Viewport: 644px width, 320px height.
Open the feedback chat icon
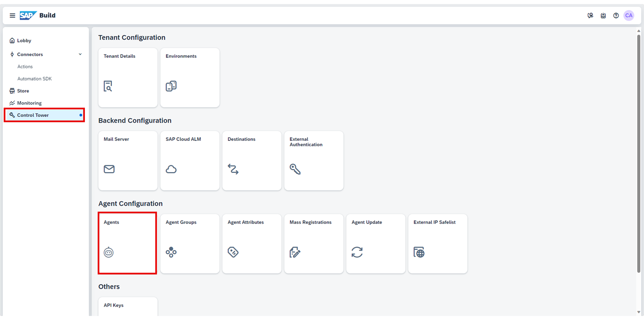[590, 15]
